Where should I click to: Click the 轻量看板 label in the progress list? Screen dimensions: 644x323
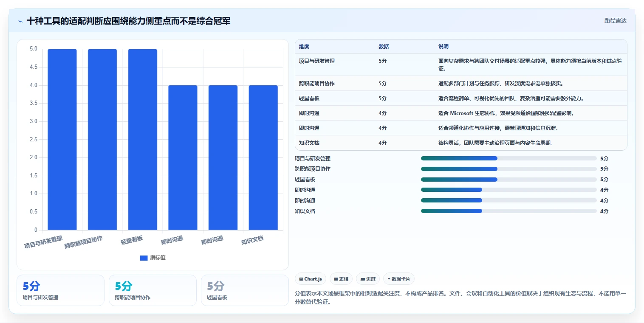pos(305,180)
